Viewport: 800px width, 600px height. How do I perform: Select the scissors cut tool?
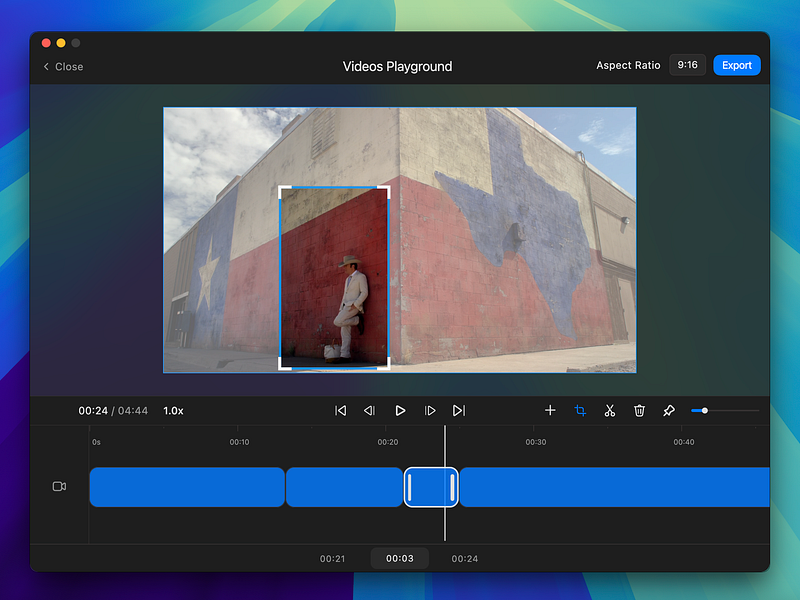point(609,411)
